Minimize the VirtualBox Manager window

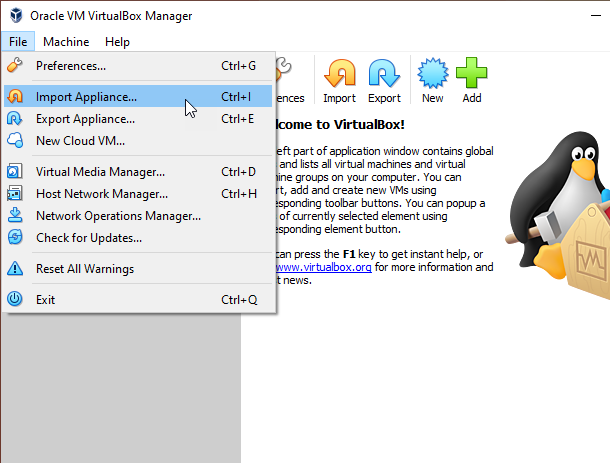click(x=596, y=16)
